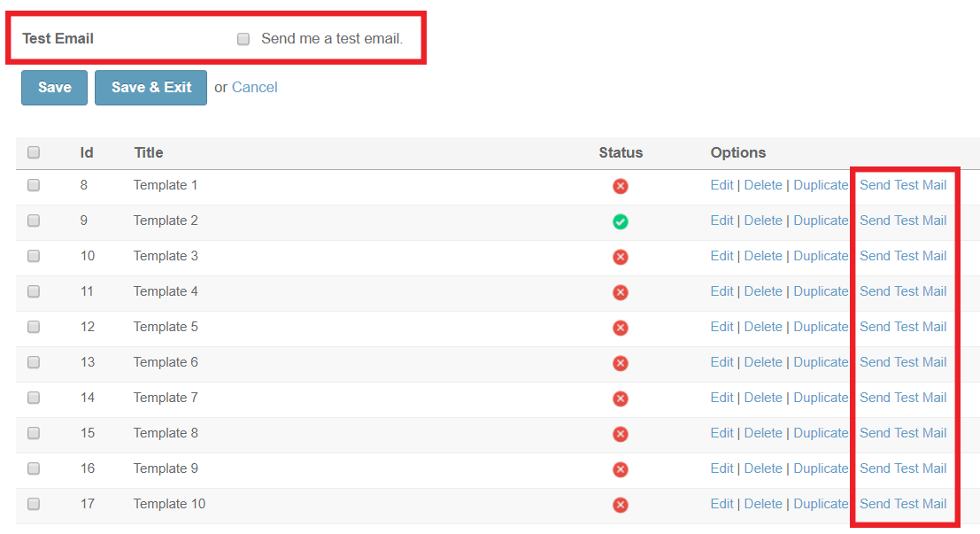Sort the table by Title column header
Viewport: 980px width, 534px height.
click(x=149, y=152)
